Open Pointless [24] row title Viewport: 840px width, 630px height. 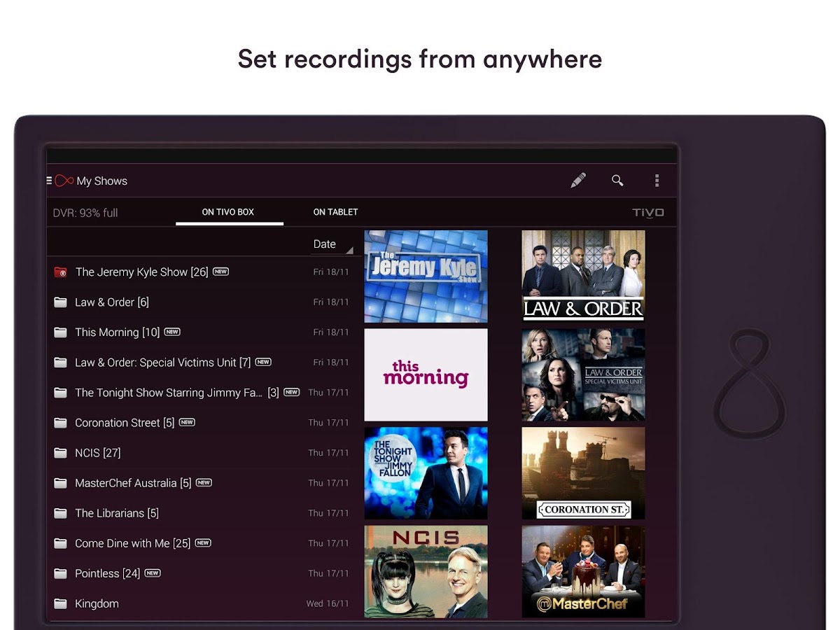pos(108,573)
